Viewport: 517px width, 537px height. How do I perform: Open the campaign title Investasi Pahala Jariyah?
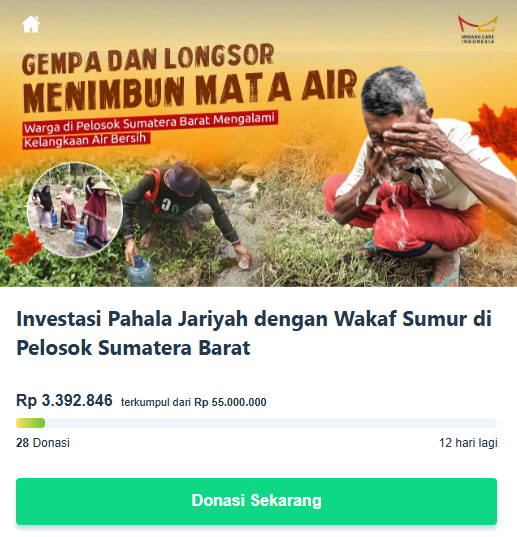(x=254, y=333)
